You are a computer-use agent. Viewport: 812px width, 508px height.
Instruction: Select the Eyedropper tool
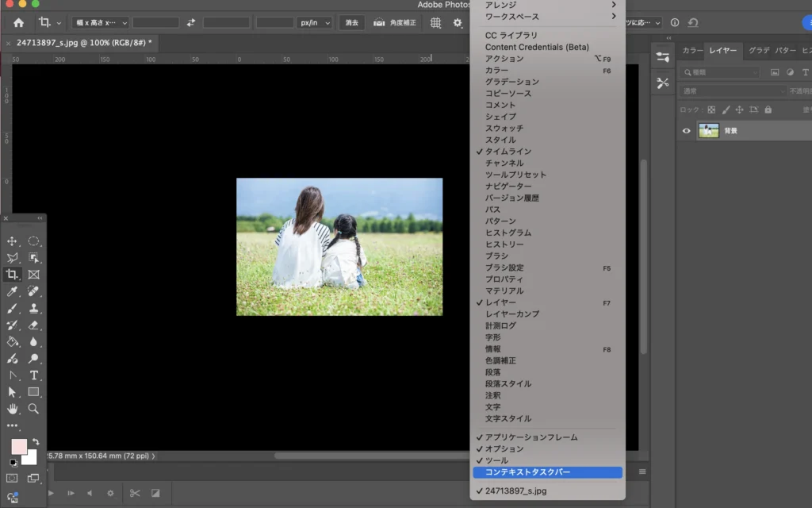tap(12, 291)
